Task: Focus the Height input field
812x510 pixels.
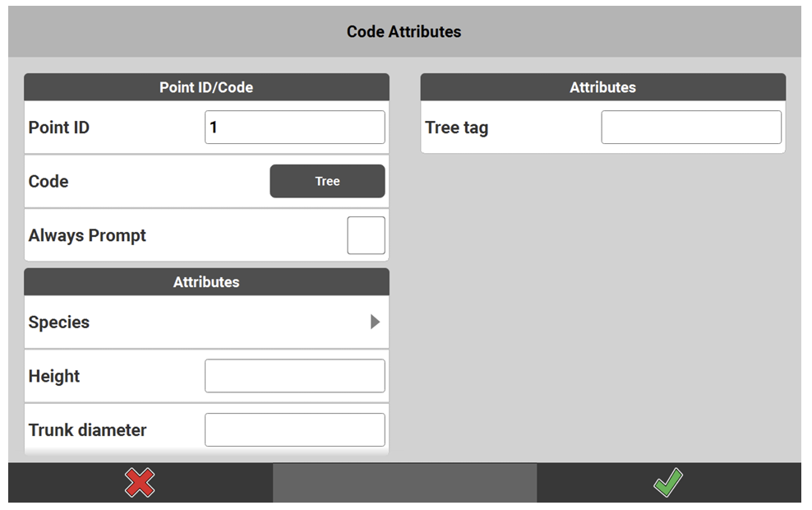Action: 294,376
